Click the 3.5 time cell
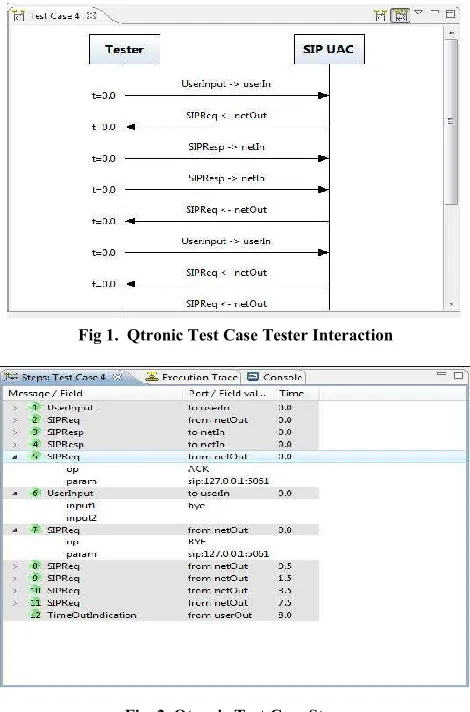 [x=285, y=590]
